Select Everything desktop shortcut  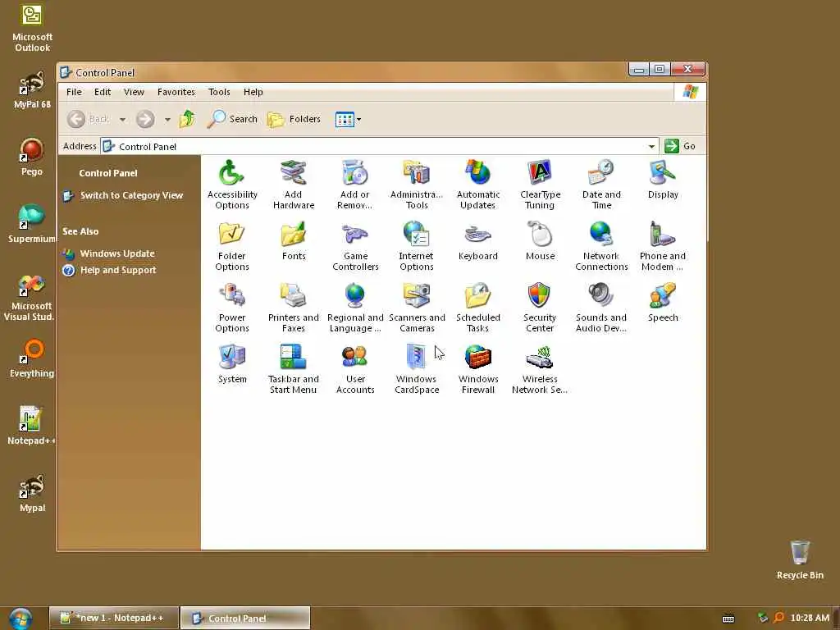32,358
